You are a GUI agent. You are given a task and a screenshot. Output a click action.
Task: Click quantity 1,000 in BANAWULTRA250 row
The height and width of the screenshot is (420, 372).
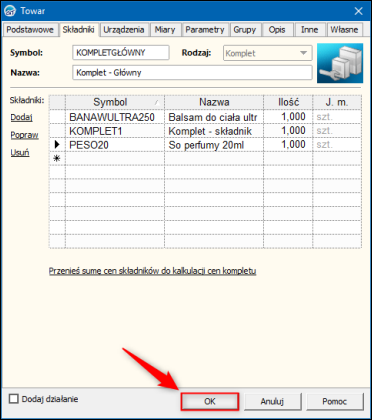tap(288, 117)
